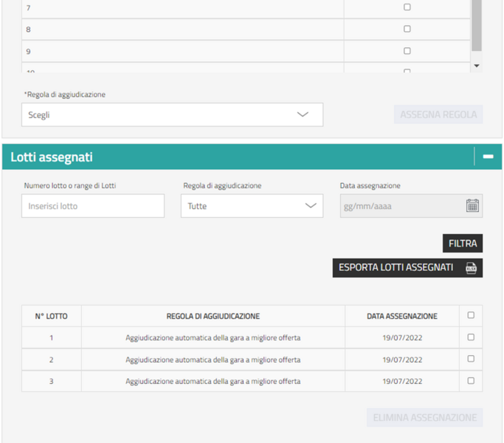Select assigned lot 3 checkbox
This screenshot has height=443, width=504.
coord(471,381)
